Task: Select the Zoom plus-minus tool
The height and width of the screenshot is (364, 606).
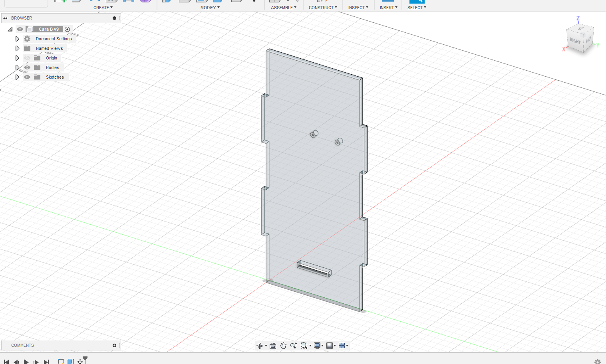Action: point(294,346)
